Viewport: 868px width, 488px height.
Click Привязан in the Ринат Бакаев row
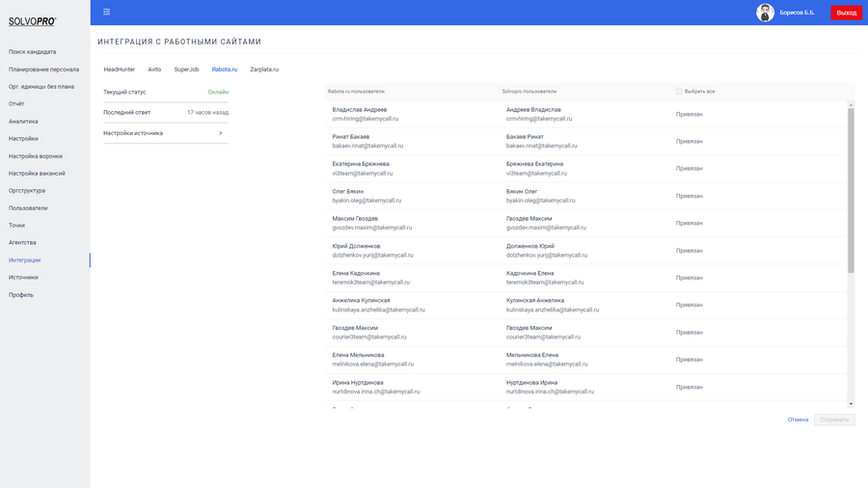(690, 141)
